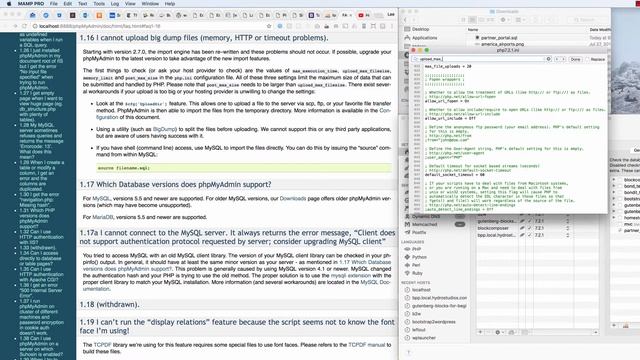Click inside the find field in php7.2.1.ini
The height and width of the screenshot is (360, 640).
pos(482,59)
